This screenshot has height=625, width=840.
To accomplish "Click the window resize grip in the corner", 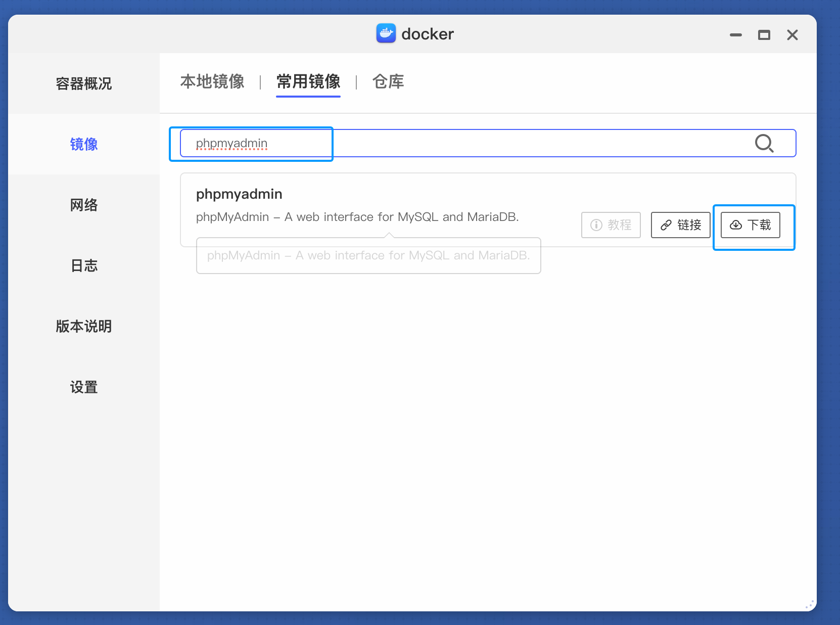I will (x=809, y=604).
